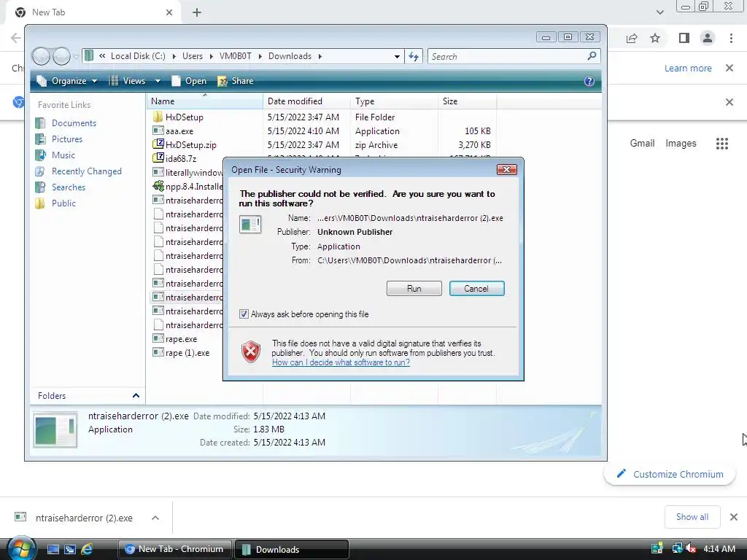The image size is (747, 560).
Task: Select the literallywindow file
Action: 193,172
